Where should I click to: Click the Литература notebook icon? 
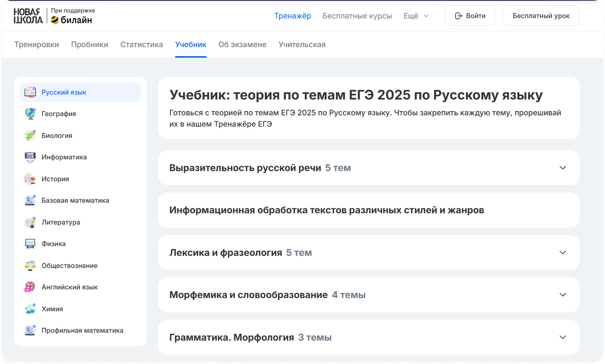(x=30, y=222)
